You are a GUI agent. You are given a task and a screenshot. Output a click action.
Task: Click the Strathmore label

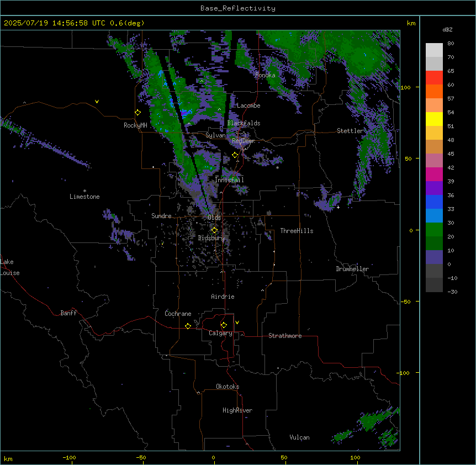[x=285, y=336]
